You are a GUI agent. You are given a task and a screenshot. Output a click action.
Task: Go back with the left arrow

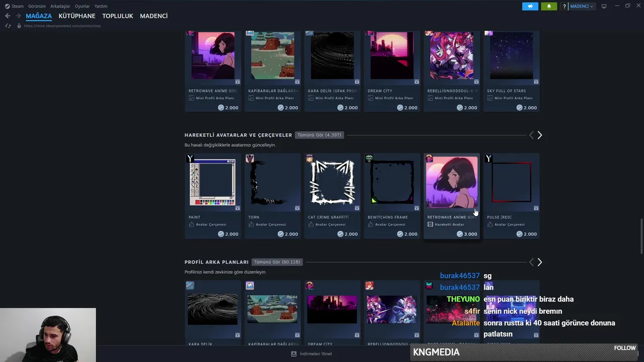coord(8,16)
